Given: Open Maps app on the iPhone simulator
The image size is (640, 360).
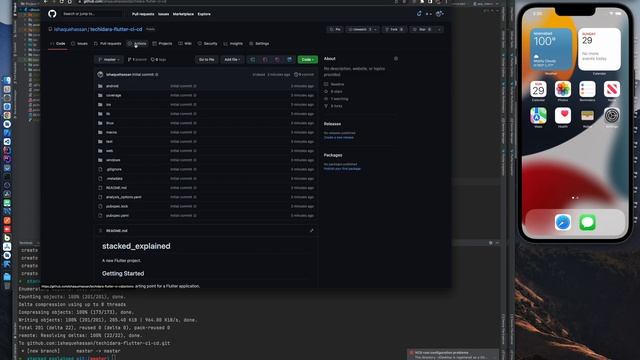Looking at the screenshot, I should tap(538, 116).
